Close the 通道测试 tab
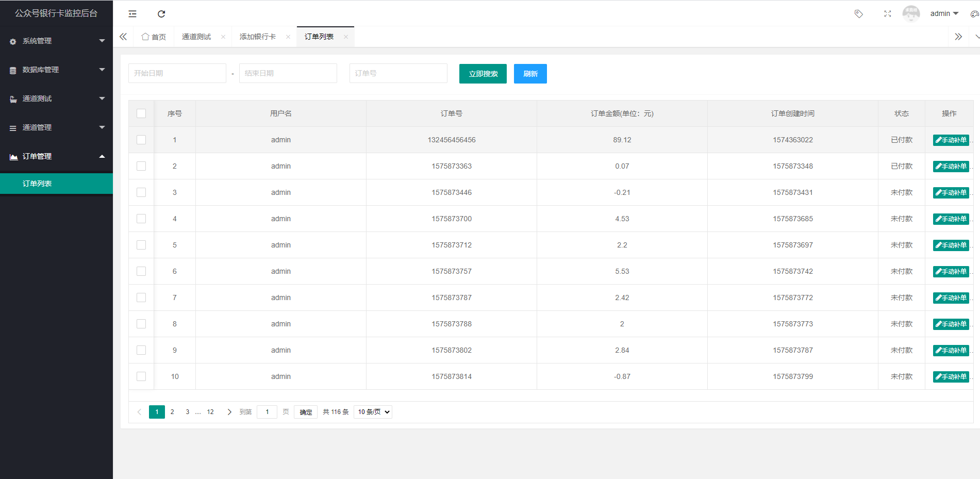 [223, 37]
